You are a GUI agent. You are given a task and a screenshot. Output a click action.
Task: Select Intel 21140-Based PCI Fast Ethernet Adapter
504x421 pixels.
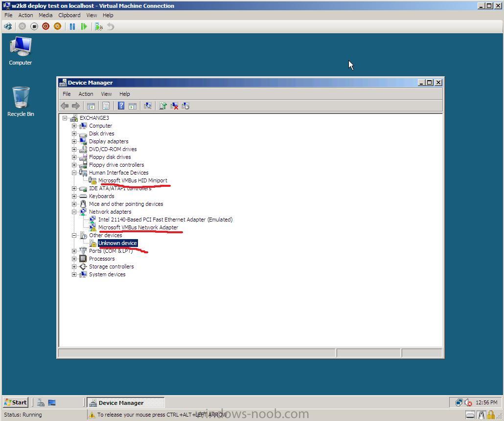(x=165, y=220)
